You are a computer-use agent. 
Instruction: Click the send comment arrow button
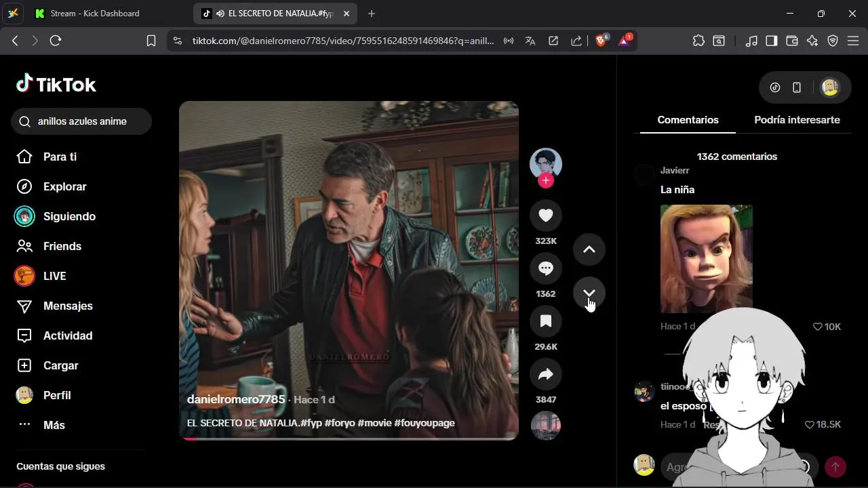click(x=835, y=466)
